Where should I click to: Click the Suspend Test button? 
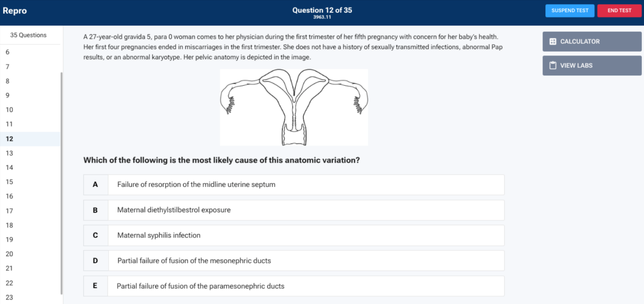[x=569, y=10]
